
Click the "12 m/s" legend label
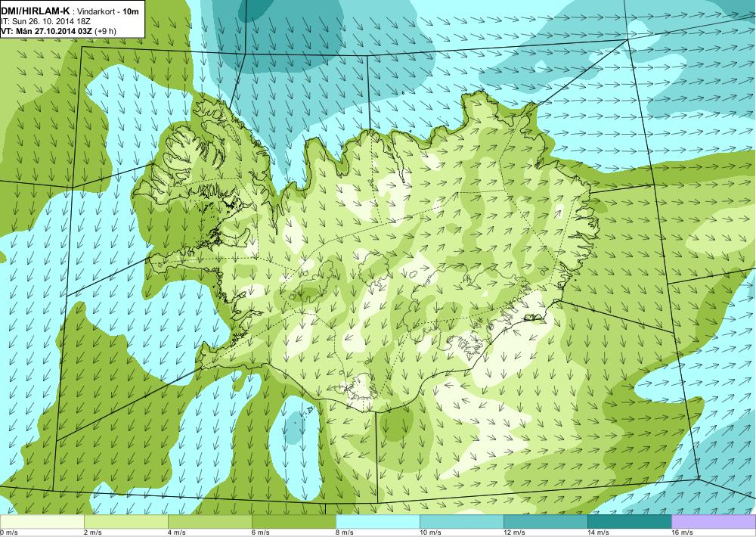coord(514,532)
